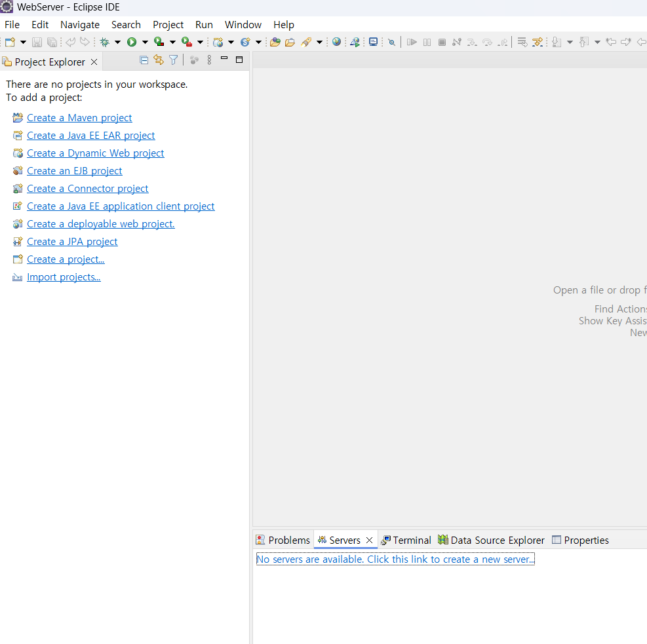Click the New Dynamic Web Project icon
647x644 pixels.
tap(218, 42)
